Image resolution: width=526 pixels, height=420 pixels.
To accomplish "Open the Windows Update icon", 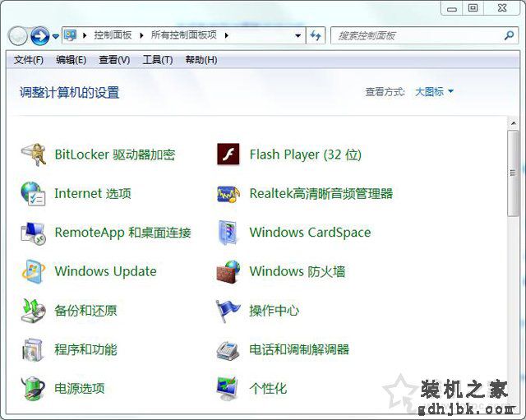I will pyautogui.click(x=33, y=271).
